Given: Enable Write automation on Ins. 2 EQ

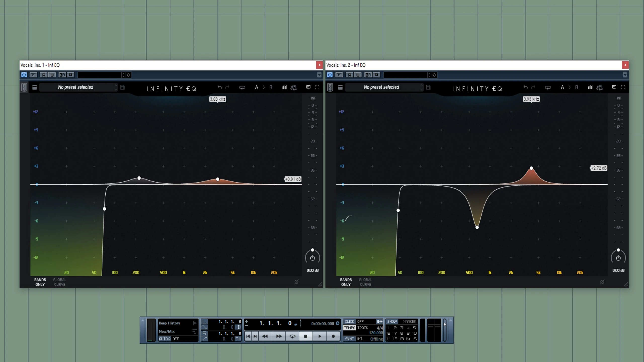Looking at the screenshot, I should point(358,75).
